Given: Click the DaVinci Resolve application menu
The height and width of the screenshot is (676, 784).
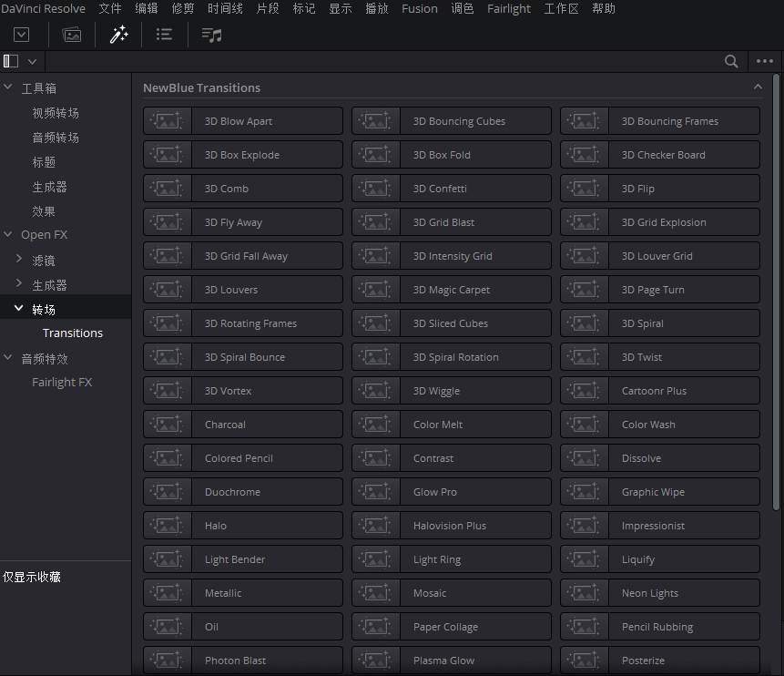Looking at the screenshot, I should pos(43,8).
